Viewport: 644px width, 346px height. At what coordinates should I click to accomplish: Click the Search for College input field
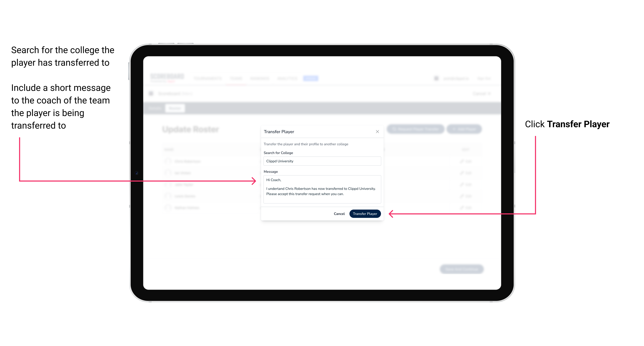coord(321,161)
